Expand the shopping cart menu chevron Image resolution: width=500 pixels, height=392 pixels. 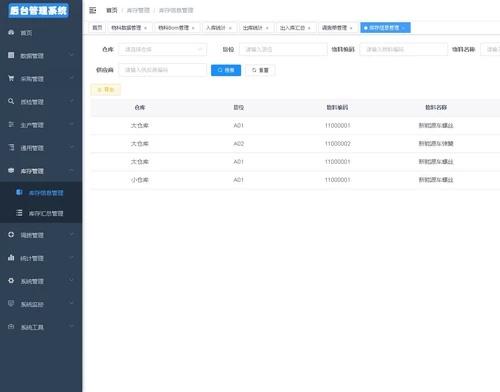[x=71, y=78]
